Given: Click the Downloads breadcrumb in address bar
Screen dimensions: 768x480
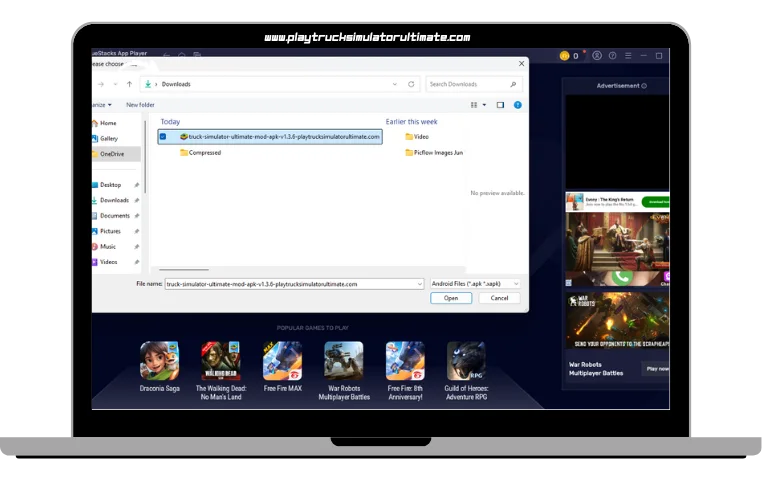Looking at the screenshot, I should (176, 84).
